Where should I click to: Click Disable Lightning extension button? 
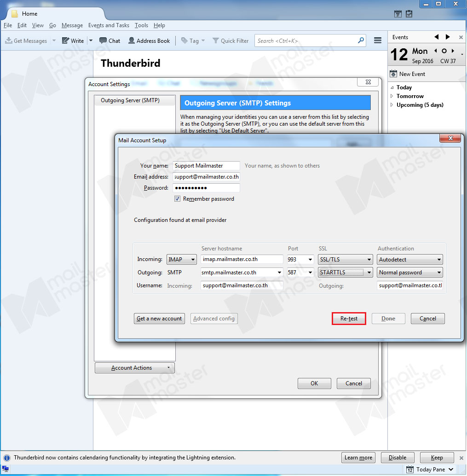(x=398, y=458)
